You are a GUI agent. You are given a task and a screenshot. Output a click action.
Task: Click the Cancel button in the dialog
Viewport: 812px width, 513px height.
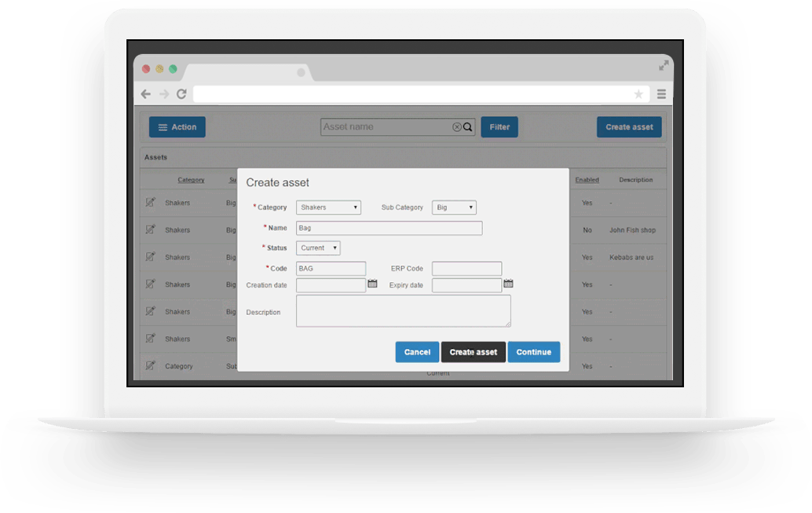click(417, 352)
